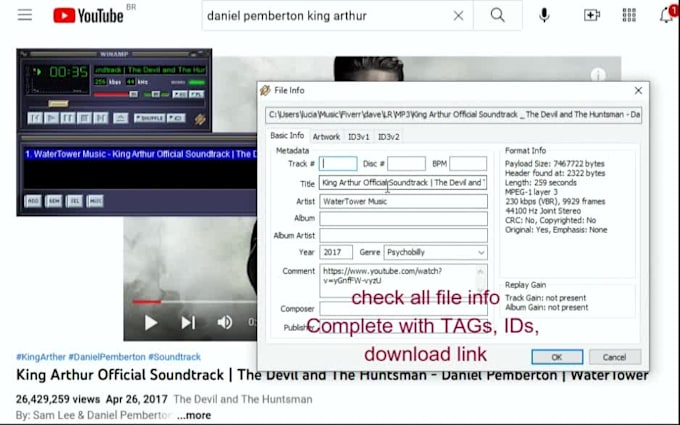This screenshot has width=680, height=425.
Task: Toggle Winamp Shuffle
Action: pyautogui.click(x=149, y=118)
